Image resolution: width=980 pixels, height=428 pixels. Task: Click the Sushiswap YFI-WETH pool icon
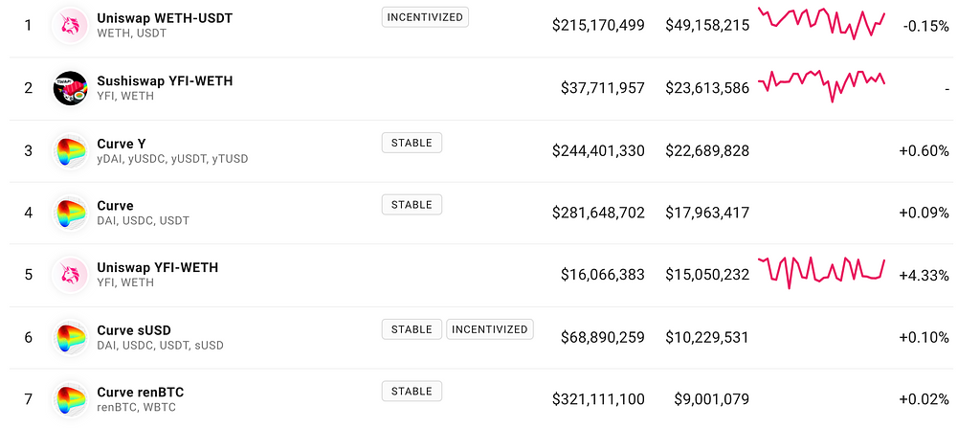pos(71,88)
